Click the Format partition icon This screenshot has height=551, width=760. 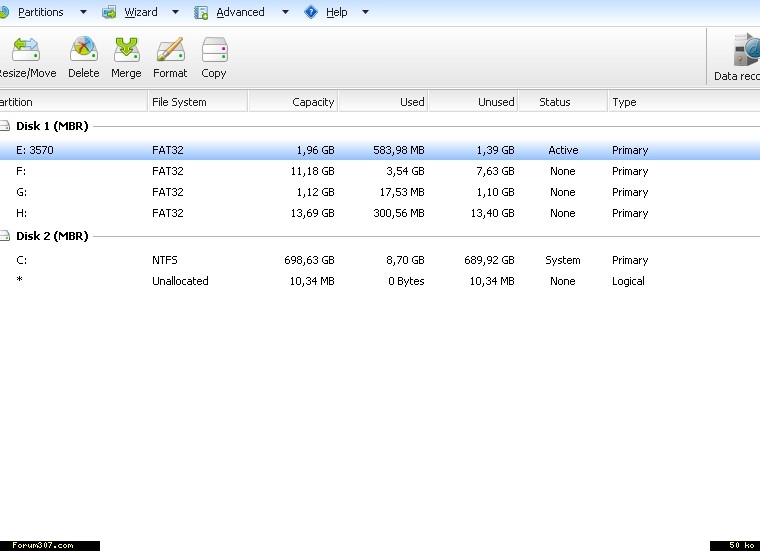click(170, 50)
